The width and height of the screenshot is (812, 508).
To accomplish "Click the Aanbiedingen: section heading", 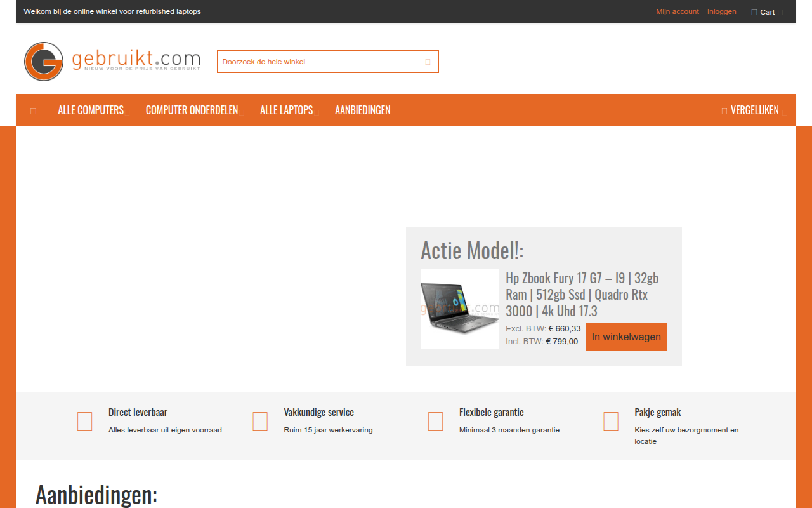I will (96, 495).
